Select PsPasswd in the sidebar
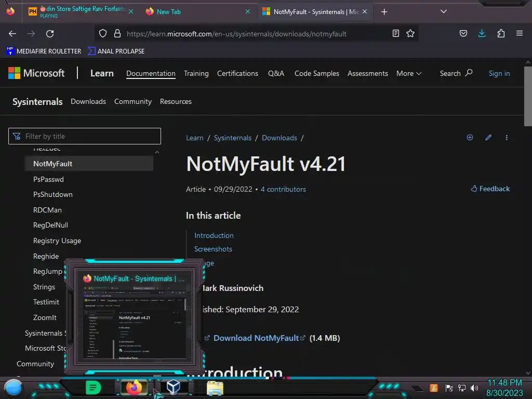Screen dimensions: 532x399 (x=48, y=179)
